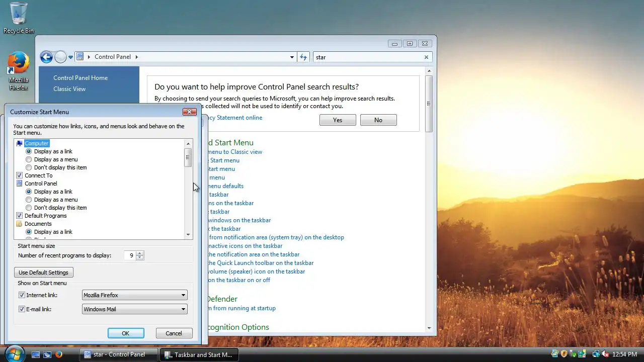Image resolution: width=644 pixels, height=362 pixels.
Task: Open Control Panel Home link
Action: 80,78
